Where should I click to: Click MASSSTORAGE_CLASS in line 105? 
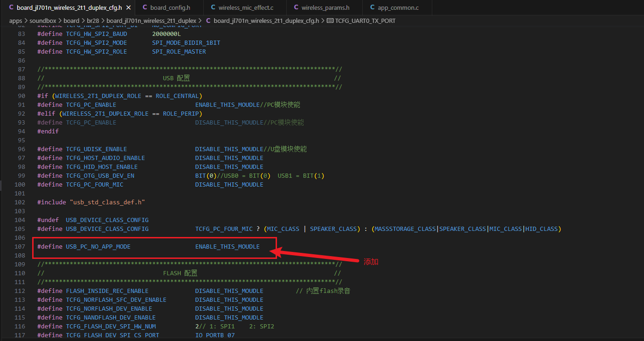[405, 229]
